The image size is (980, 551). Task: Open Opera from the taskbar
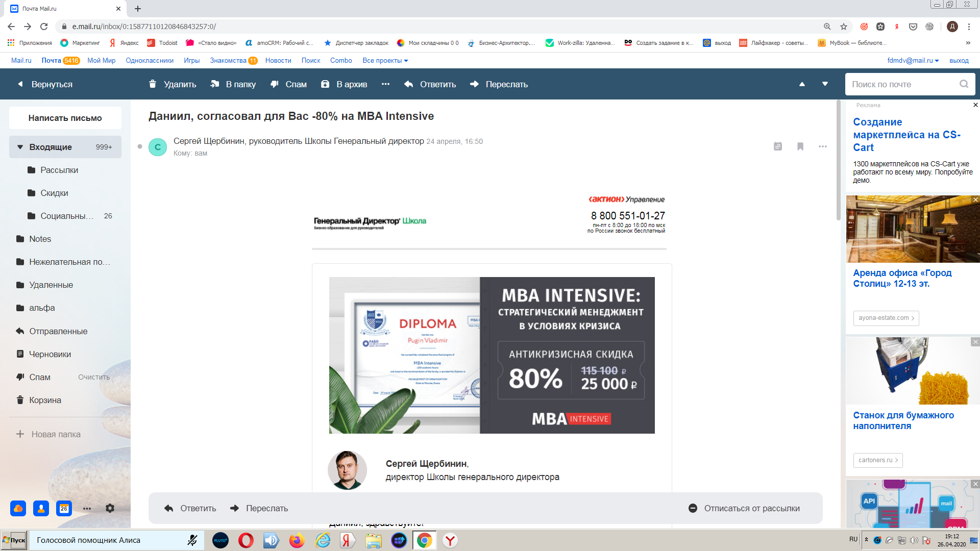(x=246, y=540)
